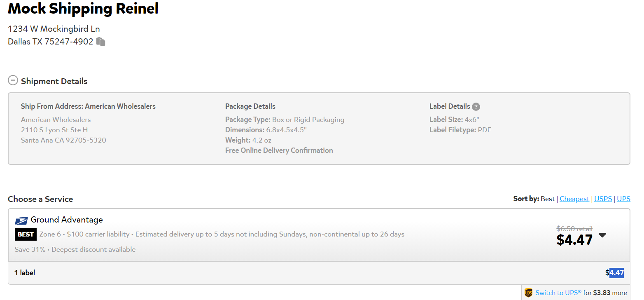This screenshot has height=300, width=644.
Task: Click the black BEST badge
Action: (x=26, y=234)
